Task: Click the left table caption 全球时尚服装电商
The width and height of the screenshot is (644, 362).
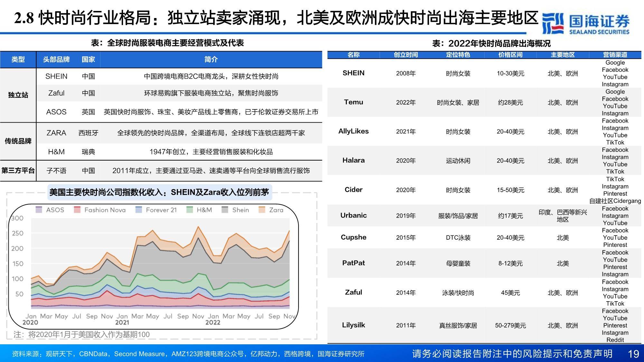Action: coord(167,43)
